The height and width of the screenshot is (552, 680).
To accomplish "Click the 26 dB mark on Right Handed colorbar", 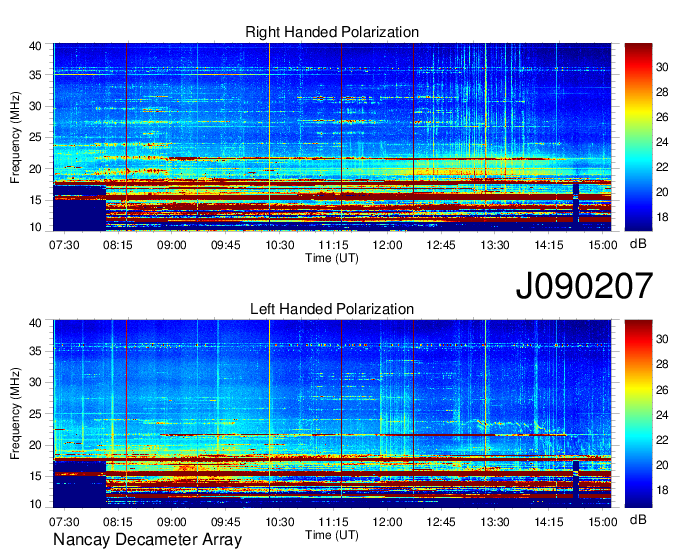I will click(x=662, y=117).
